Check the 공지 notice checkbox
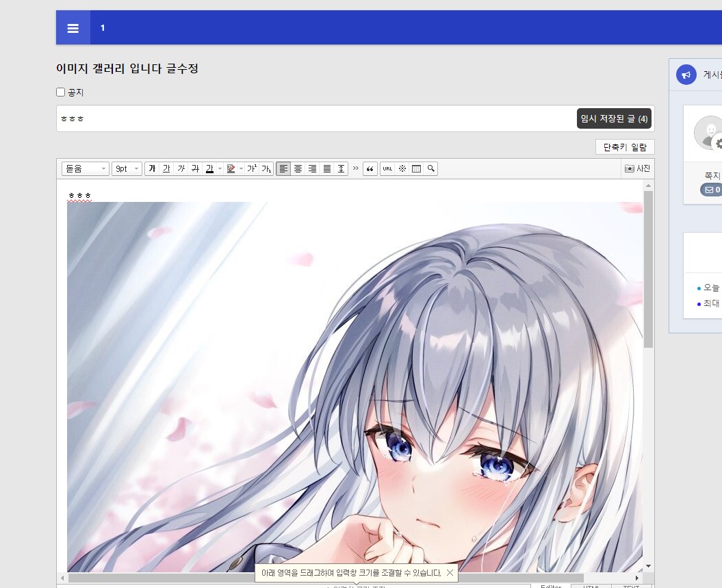The width and height of the screenshot is (722, 588). 60,92
